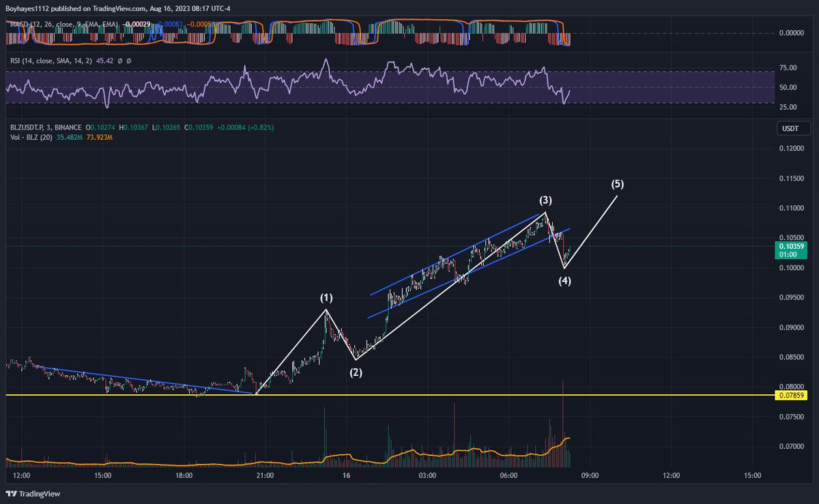819x504 pixels.
Task: Click the low price L0.10265
Action: click(x=168, y=128)
